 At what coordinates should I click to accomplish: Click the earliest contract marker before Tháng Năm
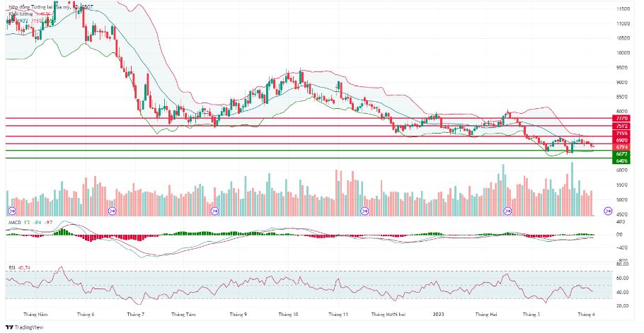(11, 211)
